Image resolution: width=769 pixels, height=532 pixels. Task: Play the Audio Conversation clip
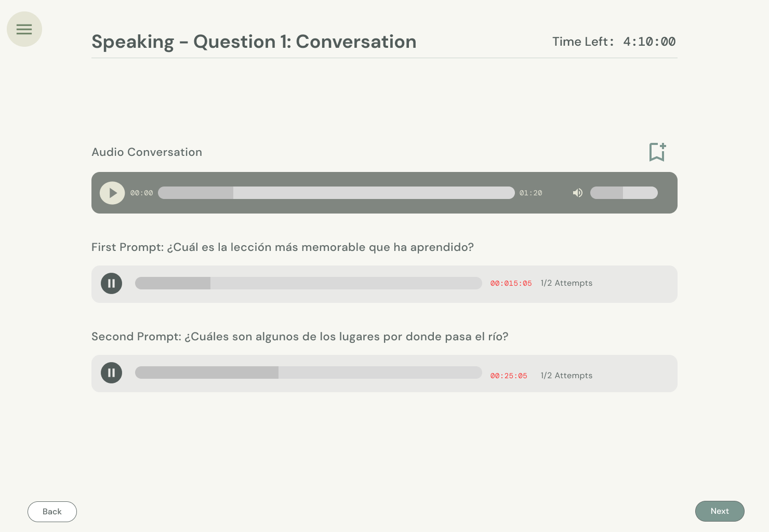(x=112, y=193)
